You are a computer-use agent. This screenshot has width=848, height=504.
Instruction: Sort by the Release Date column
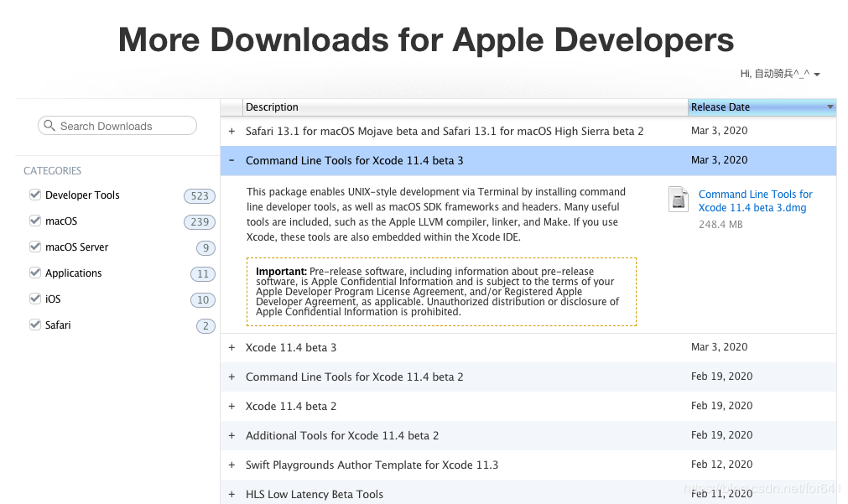tap(762, 107)
